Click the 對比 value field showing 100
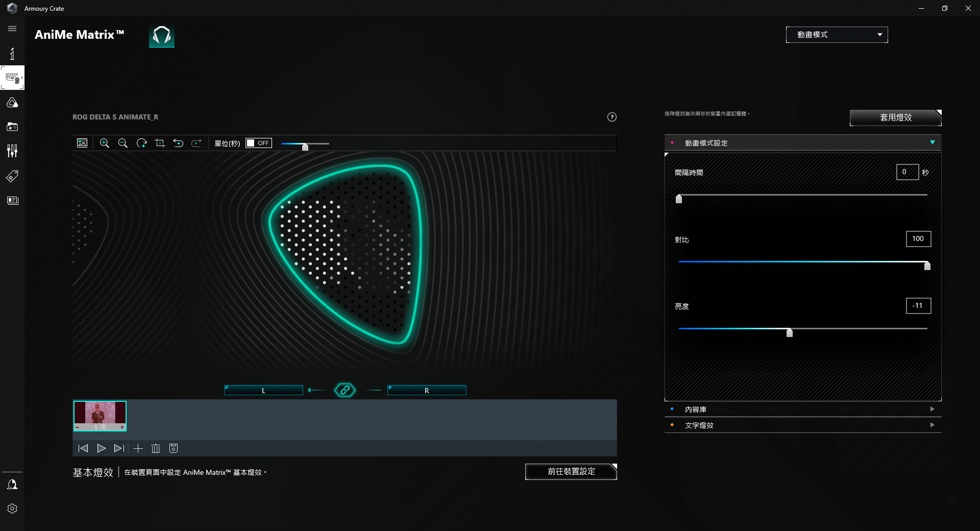Screen dimensions: 980x531 918,239
